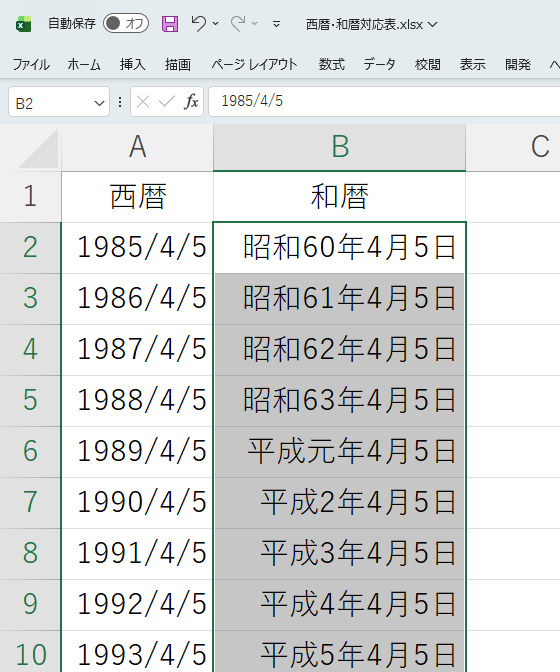
Task: Click cell 1985/4/5 in column A
Action: [138, 248]
